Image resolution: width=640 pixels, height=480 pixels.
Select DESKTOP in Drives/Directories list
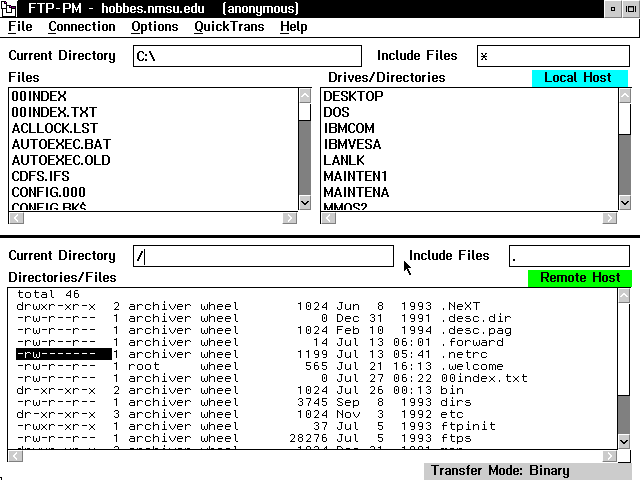point(469,96)
